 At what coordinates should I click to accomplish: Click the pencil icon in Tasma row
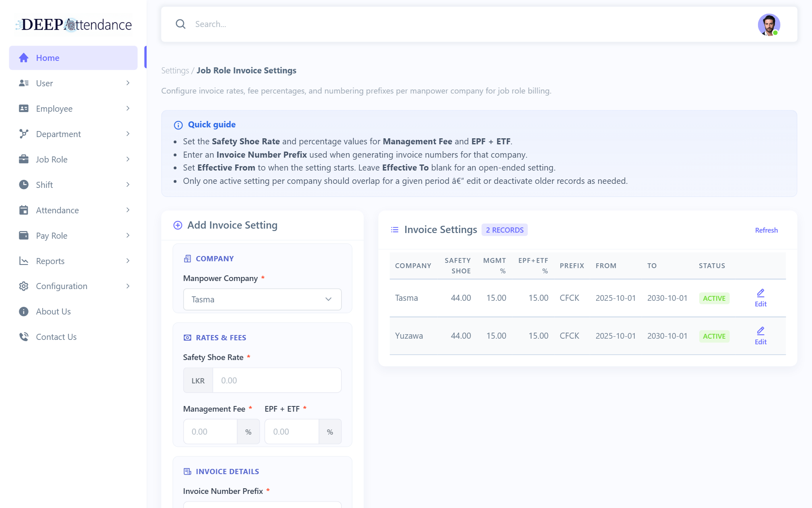tap(760, 293)
